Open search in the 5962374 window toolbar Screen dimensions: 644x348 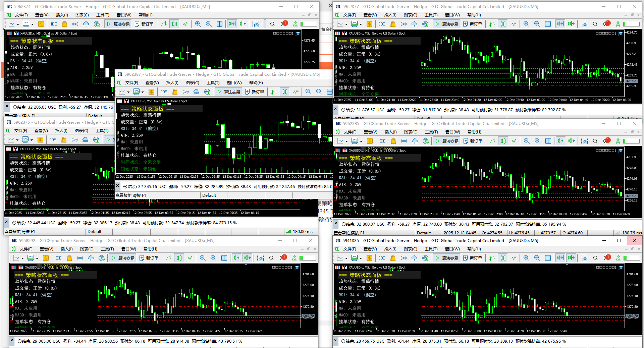(x=272, y=24)
